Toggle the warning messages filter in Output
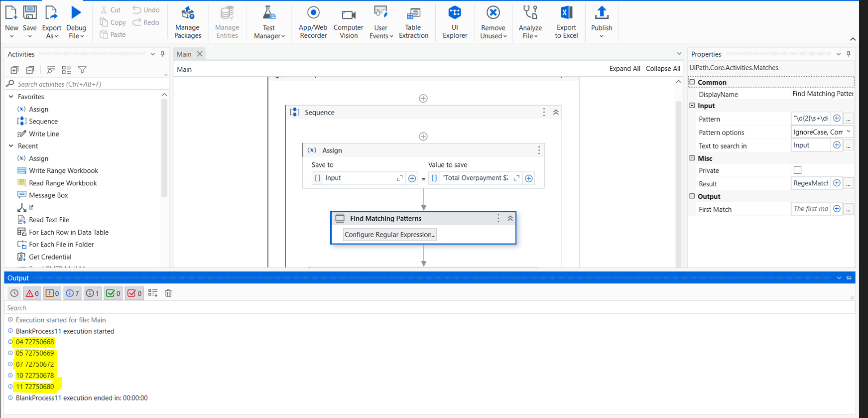 point(52,293)
